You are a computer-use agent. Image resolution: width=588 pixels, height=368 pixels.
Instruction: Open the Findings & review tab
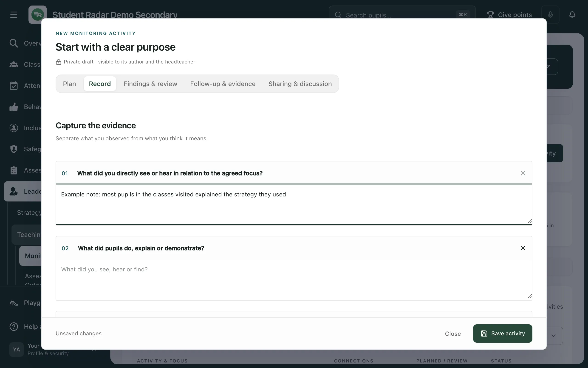point(150,84)
